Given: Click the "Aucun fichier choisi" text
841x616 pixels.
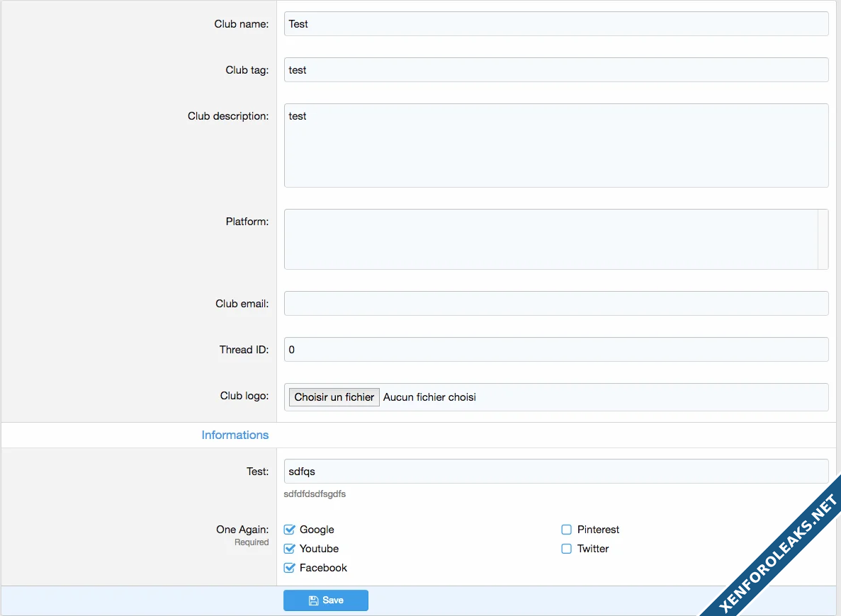Looking at the screenshot, I should [x=429, y=397].
